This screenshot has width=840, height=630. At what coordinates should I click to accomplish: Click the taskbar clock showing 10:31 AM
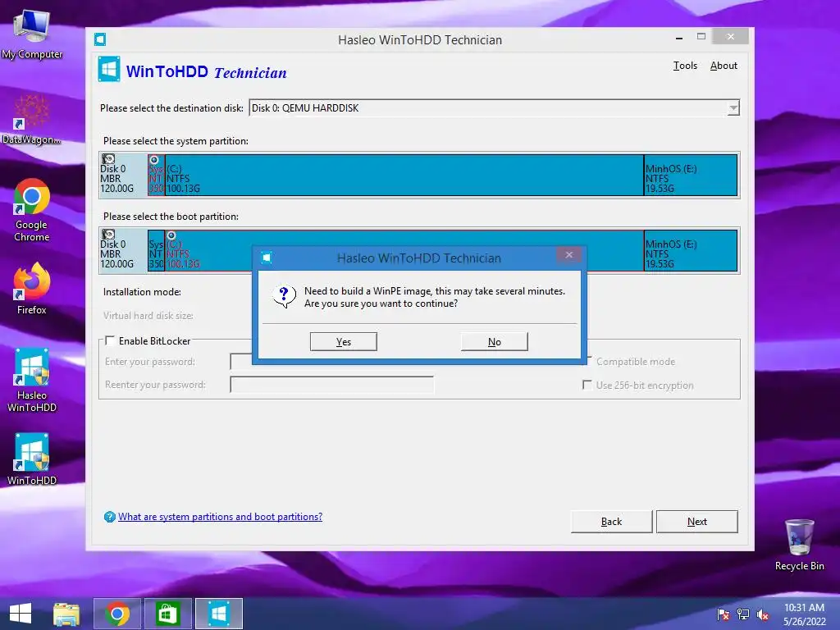804,614
